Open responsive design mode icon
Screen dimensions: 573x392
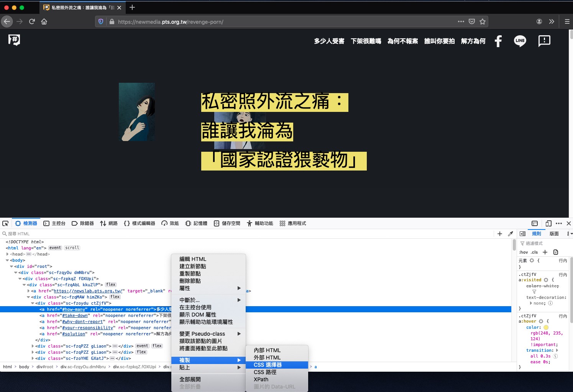[x=548, y=223]
